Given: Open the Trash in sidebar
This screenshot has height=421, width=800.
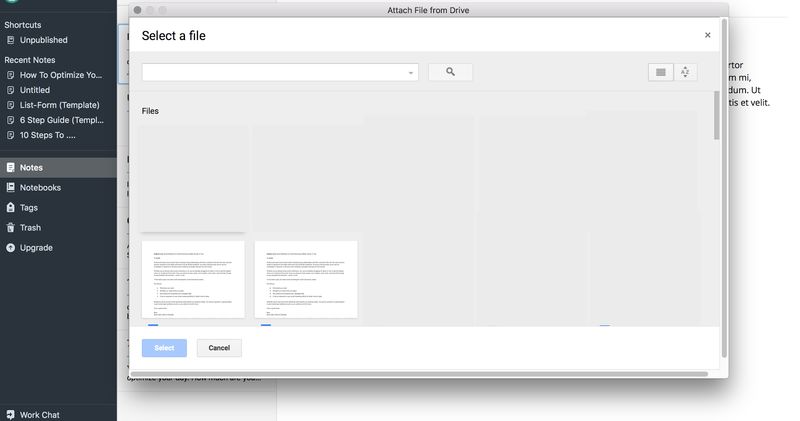Looking at the screenshot, I should 30,228.
